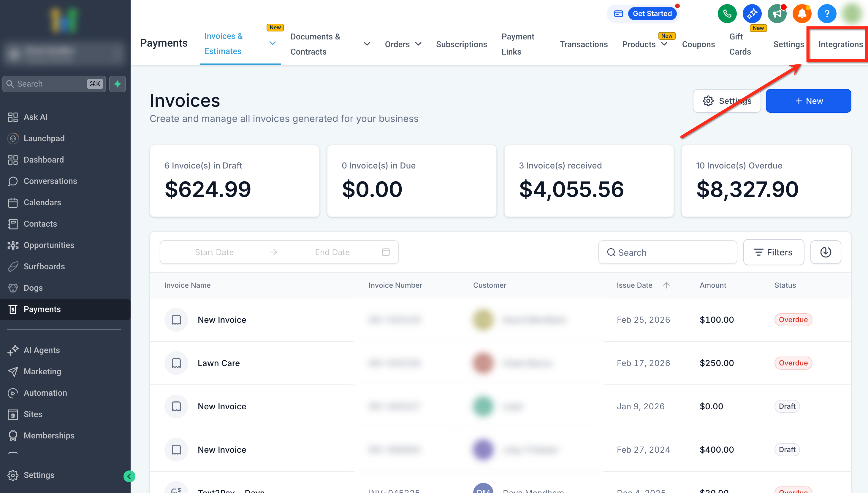Click Lawn Care invoice bookmark icon
The height and width of the screenshot is (493, 868).
coord(176,363)
